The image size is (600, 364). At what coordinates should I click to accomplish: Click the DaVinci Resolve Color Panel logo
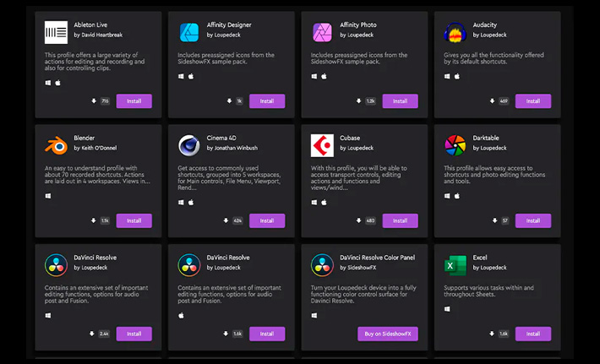tap(322, 265)
